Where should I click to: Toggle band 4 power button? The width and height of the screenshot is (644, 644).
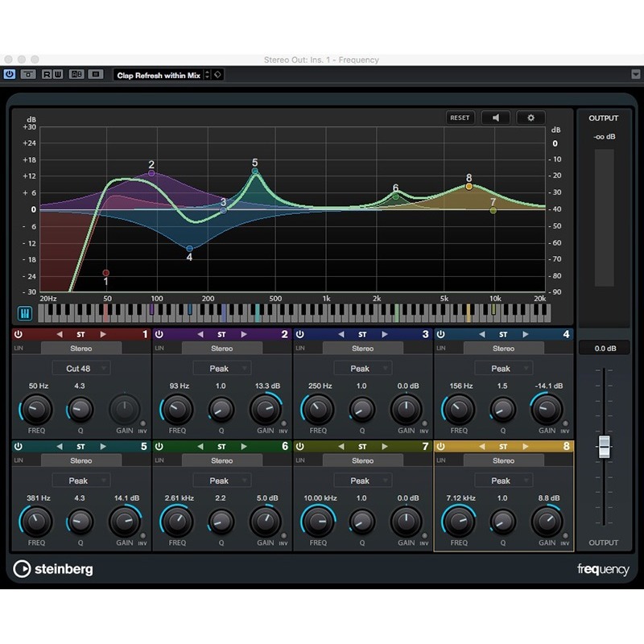click(x=440, y=334)
